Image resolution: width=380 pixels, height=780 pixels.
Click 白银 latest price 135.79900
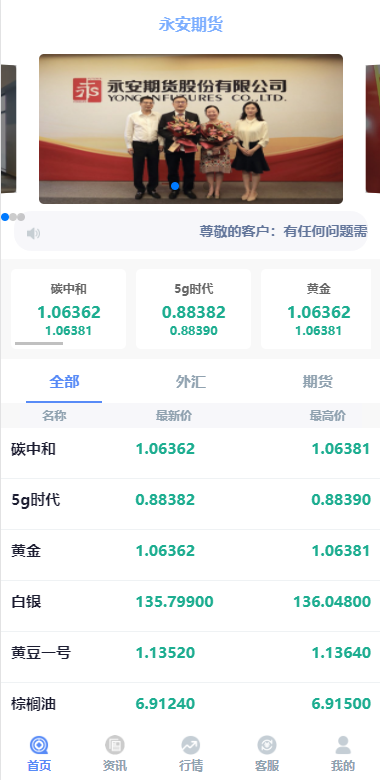175,602
